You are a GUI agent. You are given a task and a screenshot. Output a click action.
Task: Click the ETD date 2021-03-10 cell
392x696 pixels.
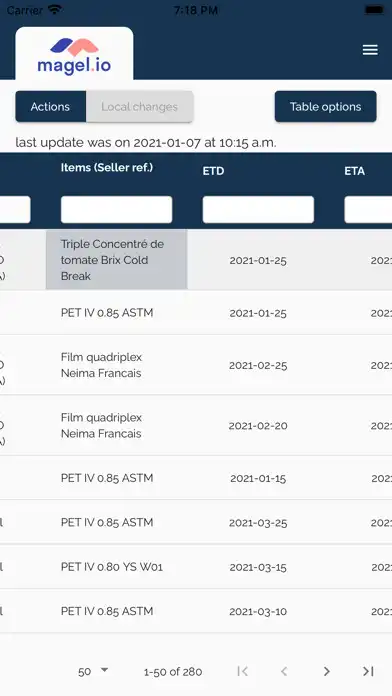coord(258,611)
